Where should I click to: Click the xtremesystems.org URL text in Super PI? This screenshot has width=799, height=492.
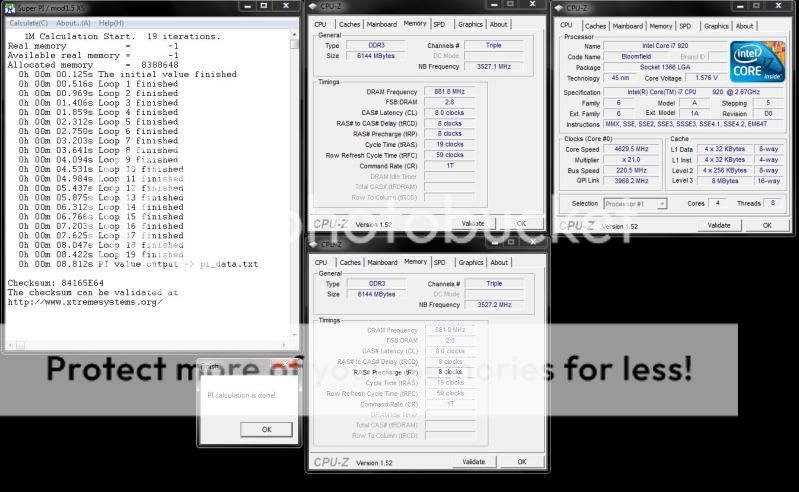[85, 302]
